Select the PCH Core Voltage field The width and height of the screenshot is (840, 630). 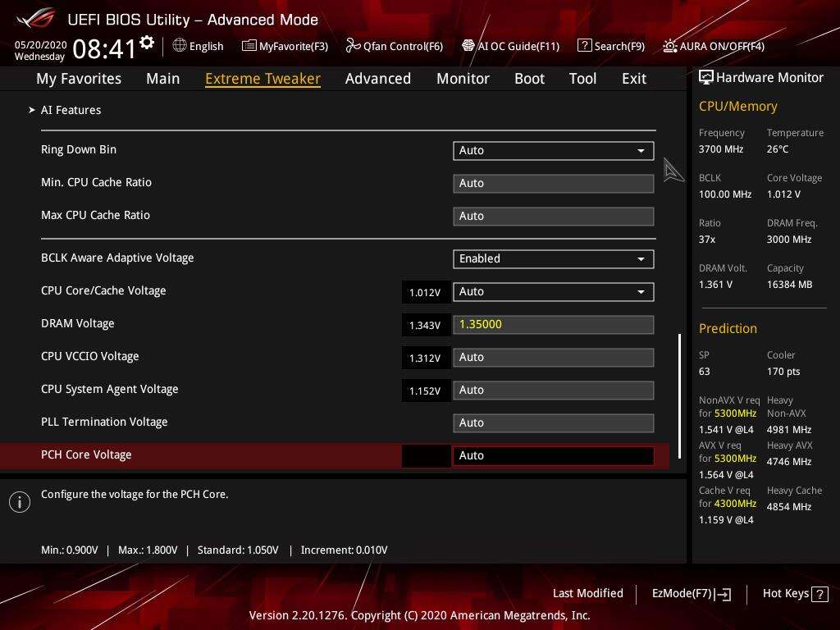click(x=553, y=455)
